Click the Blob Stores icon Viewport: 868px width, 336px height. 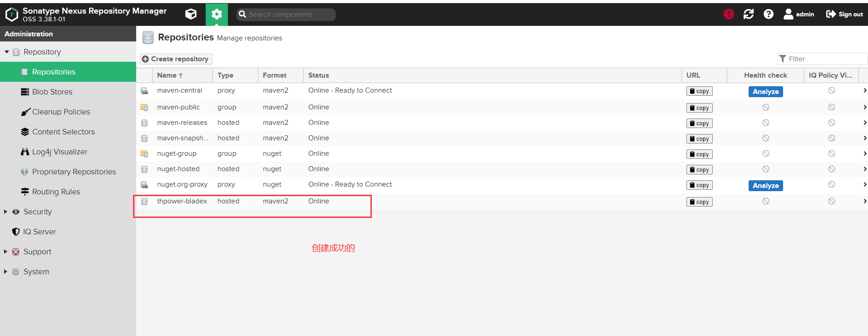click(25, 92)
